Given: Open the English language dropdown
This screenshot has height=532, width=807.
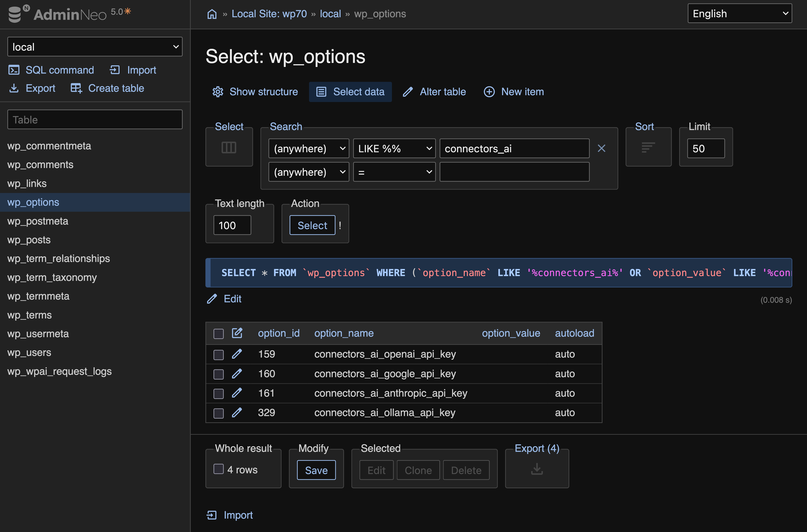Looking at the screenshot, I should tap(740, 14).
